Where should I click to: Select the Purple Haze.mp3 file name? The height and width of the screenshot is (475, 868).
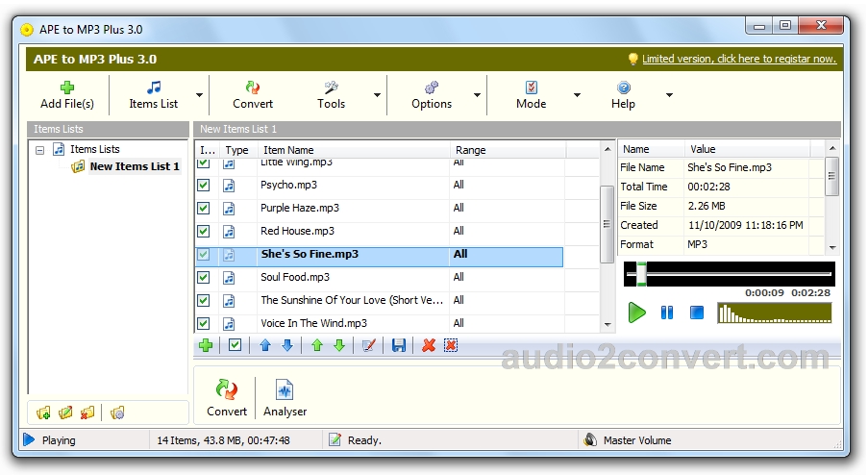point(300,208)
